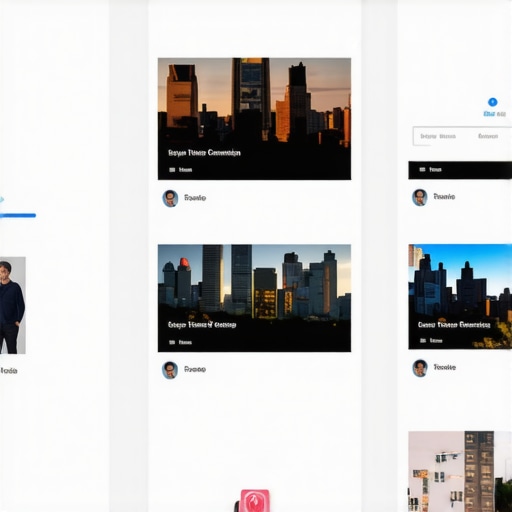Click the pink rounded icon at page bottom
The width and height of the screenshot is (512, 512).
(x=255, y=501)
